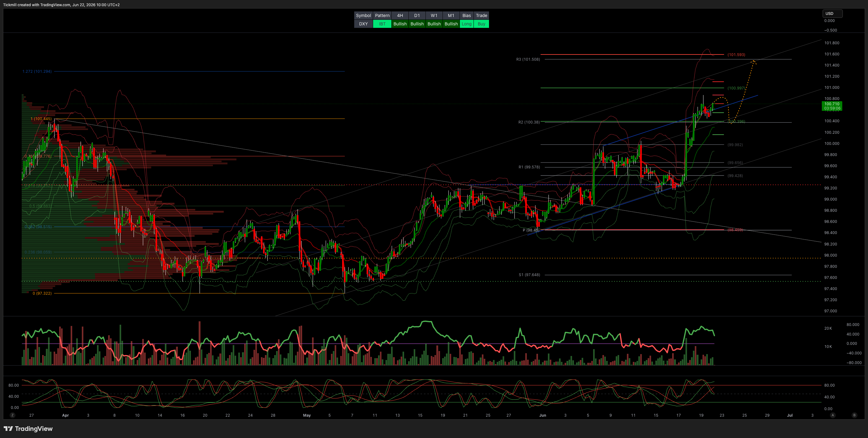Click the Tickmill created with TradingView.com header

(61, 5)
